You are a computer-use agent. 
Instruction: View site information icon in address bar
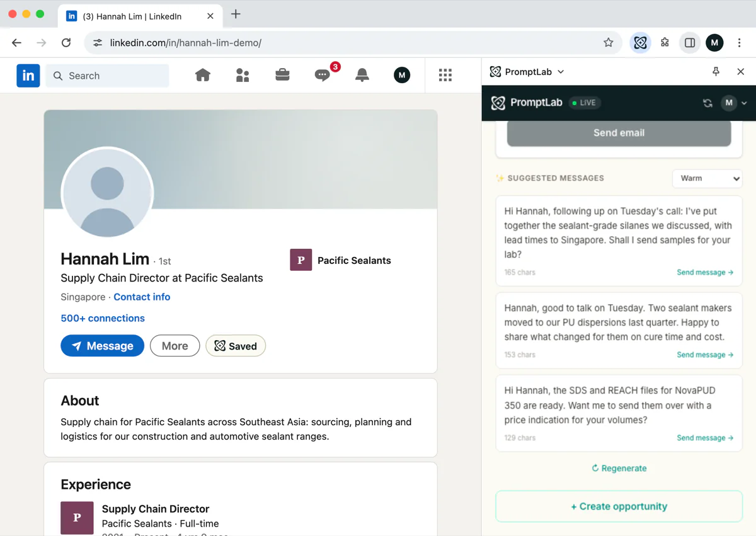[x=98, y=43]
